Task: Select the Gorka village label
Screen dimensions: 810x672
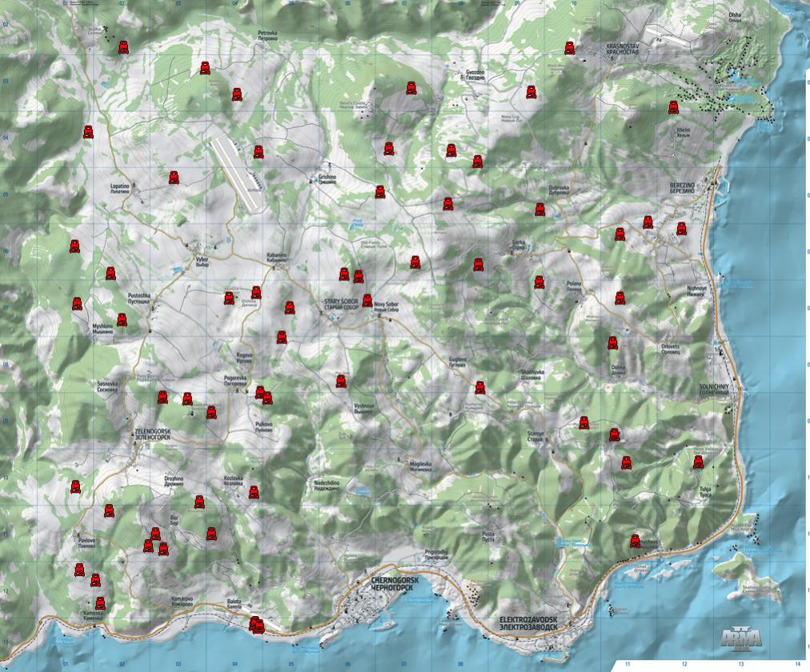Action: pyautogui.click(x=518, y=245)
